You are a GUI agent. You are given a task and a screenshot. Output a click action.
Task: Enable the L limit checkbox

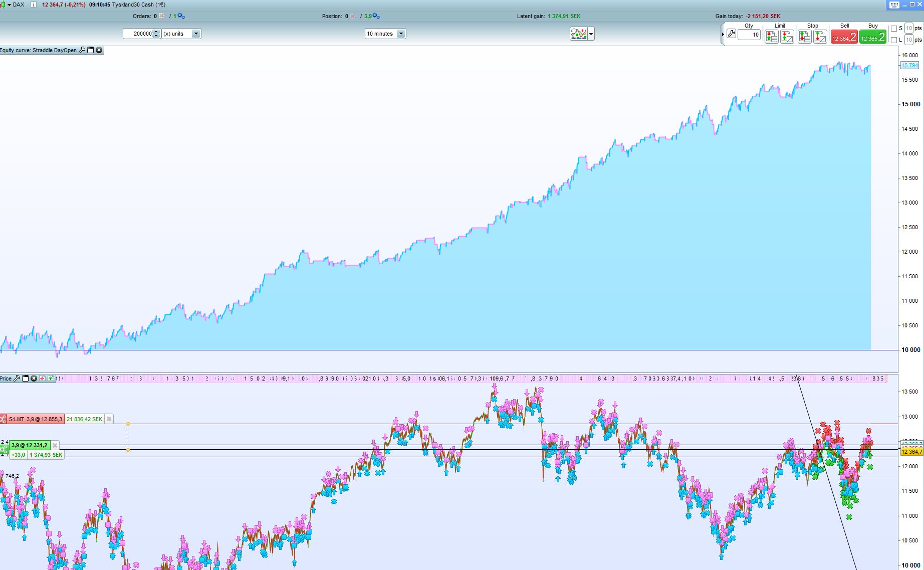(894, 40)
